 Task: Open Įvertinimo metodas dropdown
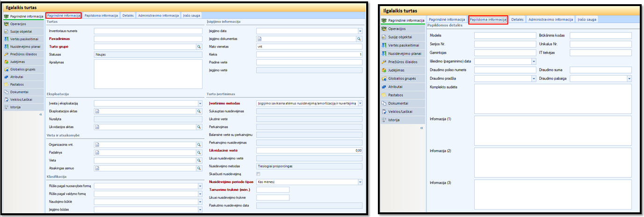click(x=360, y=103)
